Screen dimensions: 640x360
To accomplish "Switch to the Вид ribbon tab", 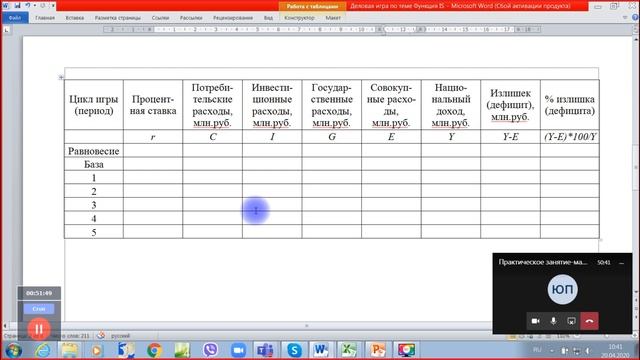I will coord(268,18).
